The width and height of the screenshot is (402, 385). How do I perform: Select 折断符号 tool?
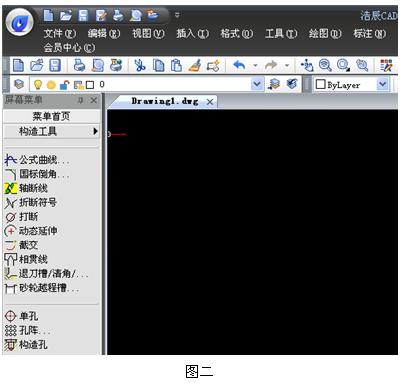[x=31, y=202]
